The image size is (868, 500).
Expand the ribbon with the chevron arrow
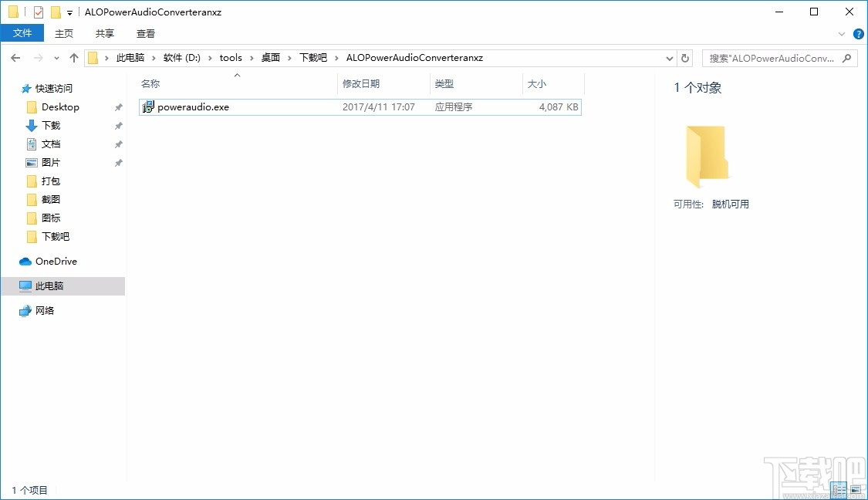point(841,33)
